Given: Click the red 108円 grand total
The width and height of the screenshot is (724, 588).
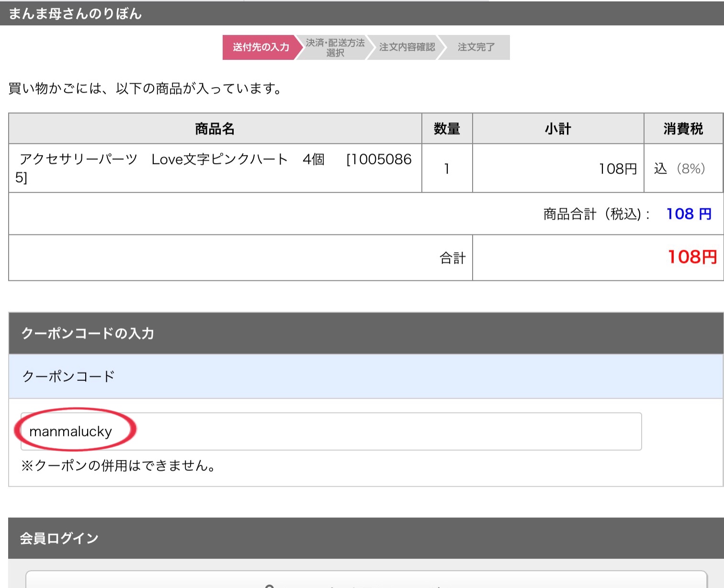Looking at the screenshot, I should tap(692, 257).
